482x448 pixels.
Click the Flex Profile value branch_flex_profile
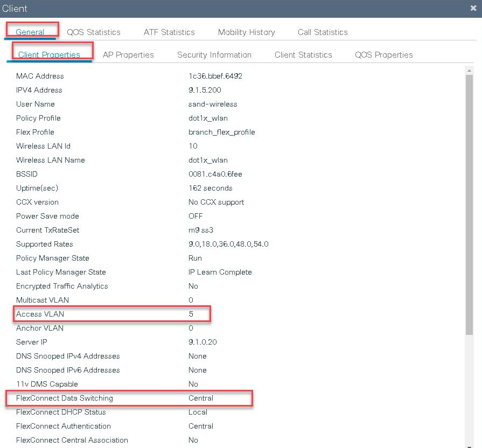click(222, 132)
